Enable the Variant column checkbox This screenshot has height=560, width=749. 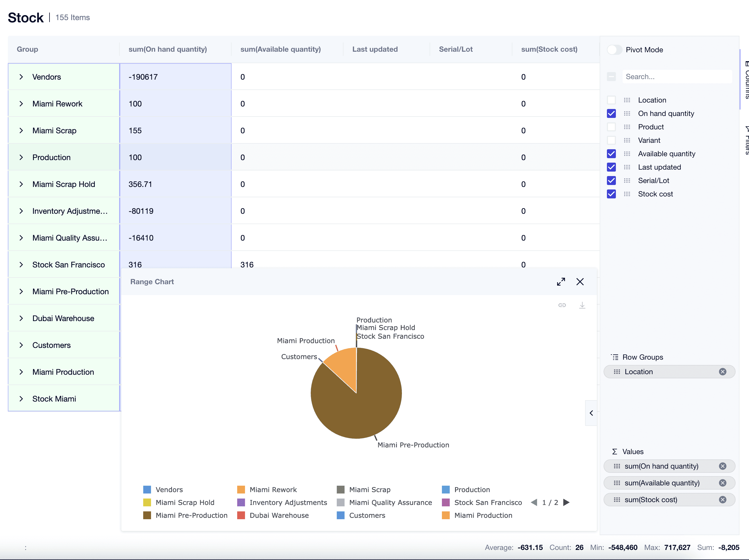pos(611,141)
